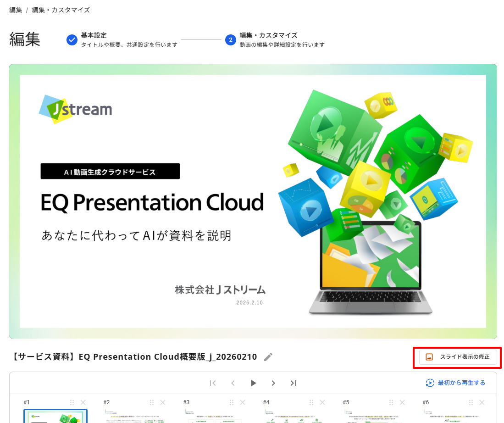Screen dimensions: 504x423
Task: Click slide label #2
Action: point(106,402)
